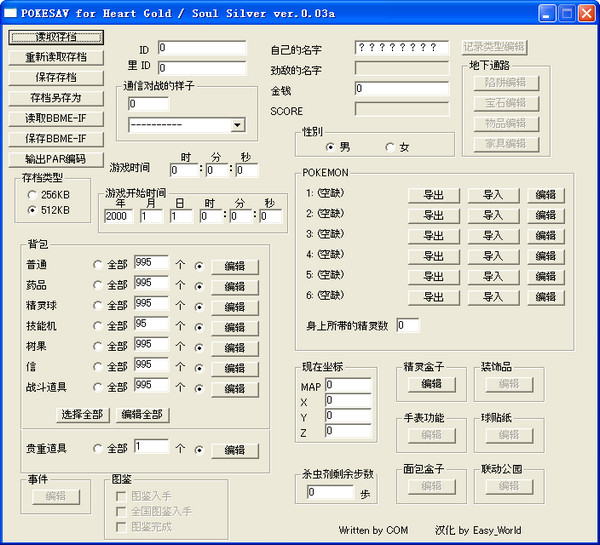Click the MAP coordinate field
The height and width of the screenshot is (545, 600).
point(348,385)
